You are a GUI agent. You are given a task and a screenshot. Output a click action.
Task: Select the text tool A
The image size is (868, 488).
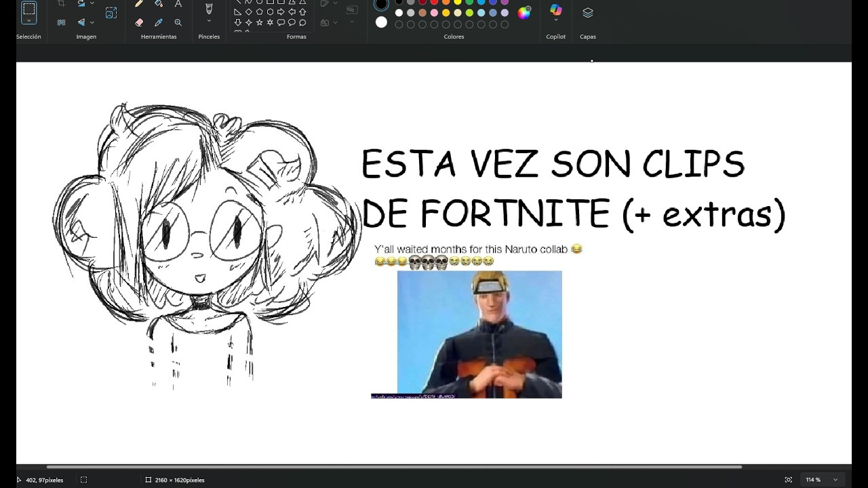tap(178, 3)
